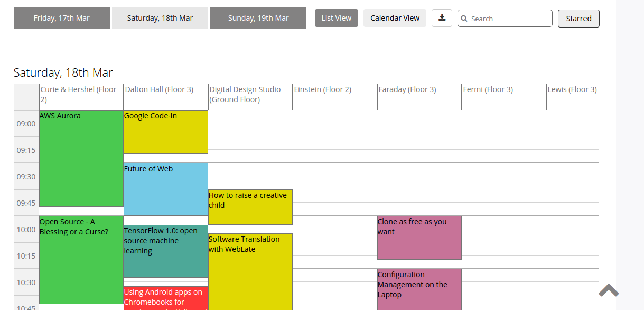Click Digital Design Studio column header
The width and height of the screenshot is (644, 310).
pos(250,97)
